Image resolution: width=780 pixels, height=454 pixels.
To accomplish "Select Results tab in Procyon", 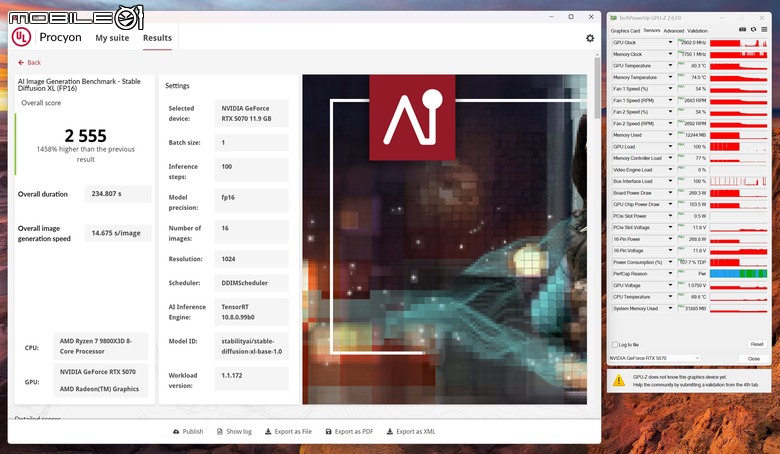I will [157, 38].
